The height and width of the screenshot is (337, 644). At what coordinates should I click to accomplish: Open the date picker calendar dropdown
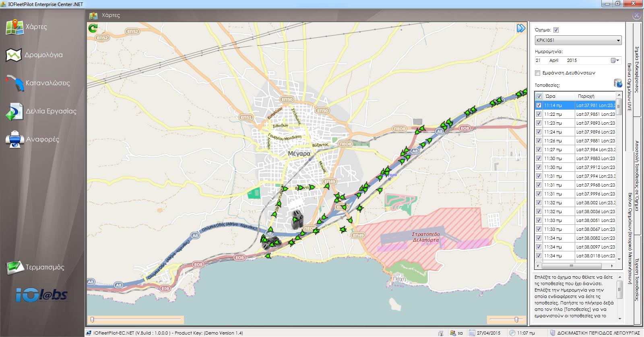[x=615, y=60]
